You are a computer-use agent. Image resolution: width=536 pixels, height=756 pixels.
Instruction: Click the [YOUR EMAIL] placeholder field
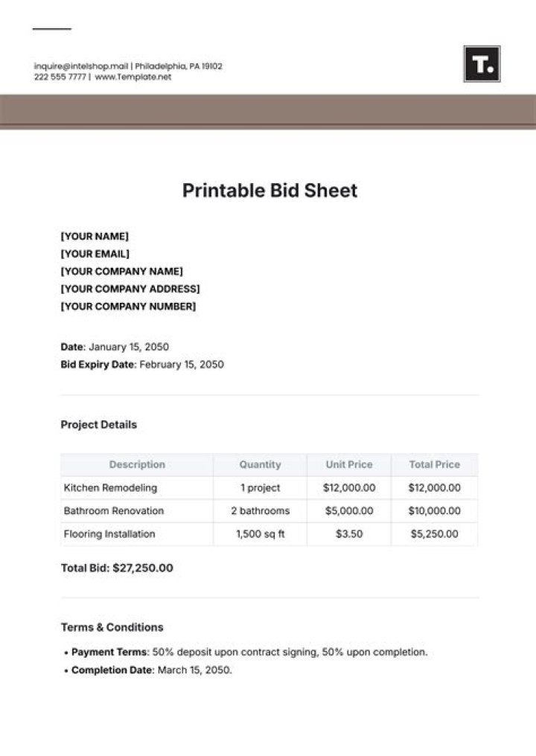[96, 254]
